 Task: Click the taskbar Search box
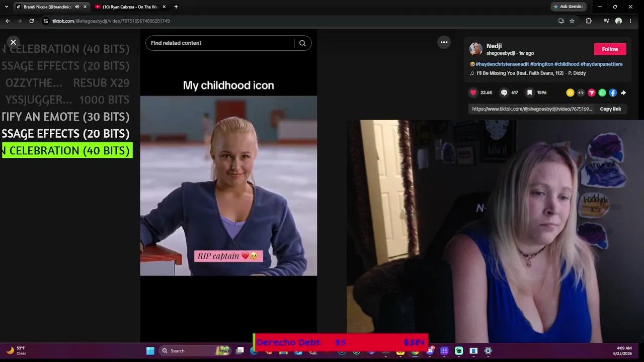[196, 351]
